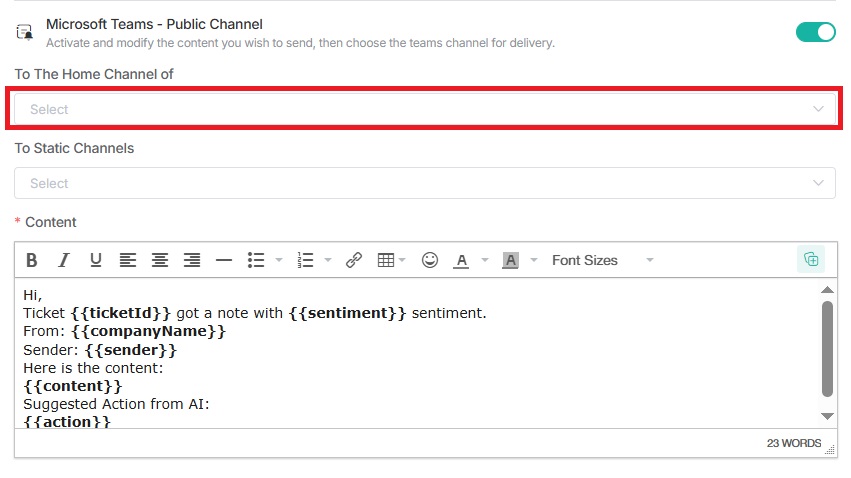Click the {{companyName}} variable text
This screenshot has width=851, height=478.
tap(148, 332)
